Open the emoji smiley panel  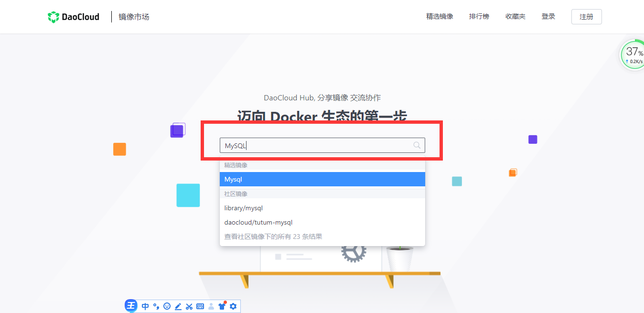167,306
